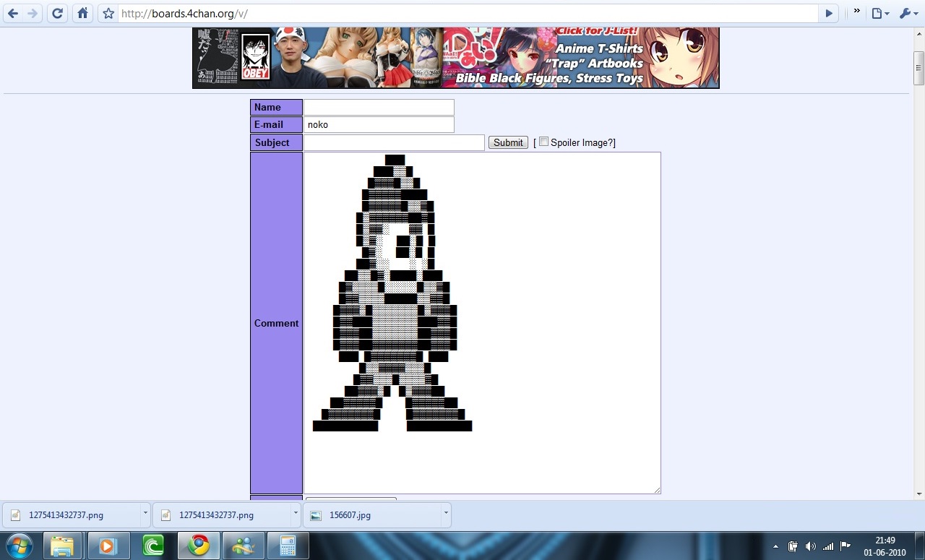This screenshot has height=560, width=925.
Task: Reload the current page
Action: pyautogui.click(x=59, y=13)
